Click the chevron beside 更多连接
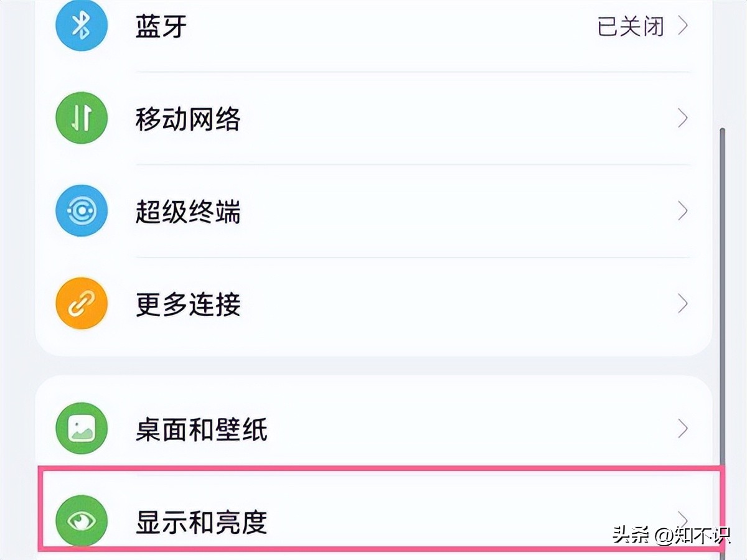Image resolution: width=747 pixels, height=560 pixels. click(x=683, y=304)
